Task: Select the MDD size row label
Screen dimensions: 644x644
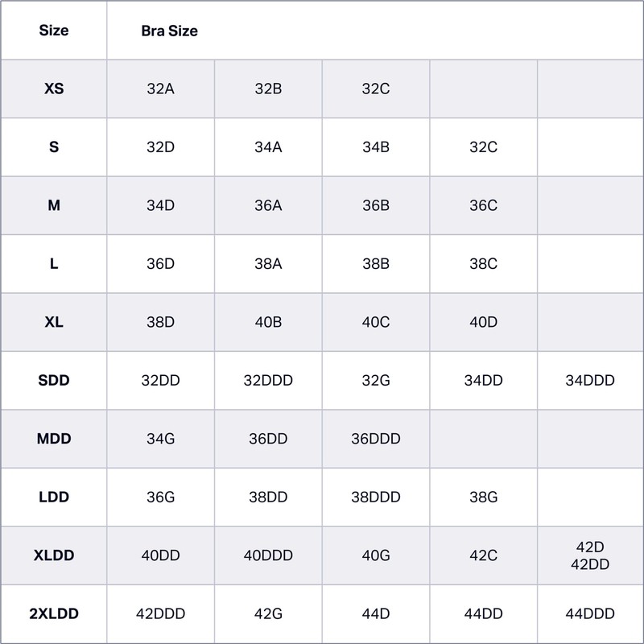Action: point(54,439)
